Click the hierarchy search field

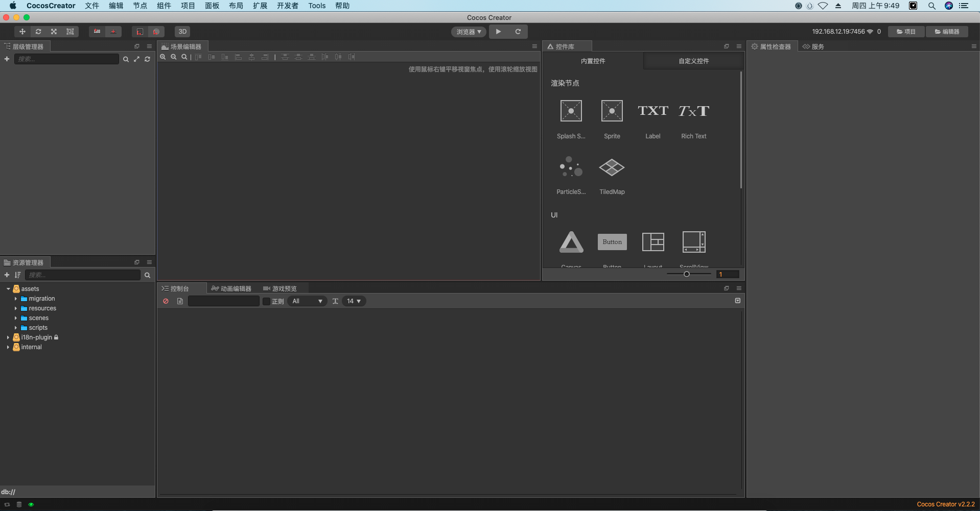click(66, 59)
